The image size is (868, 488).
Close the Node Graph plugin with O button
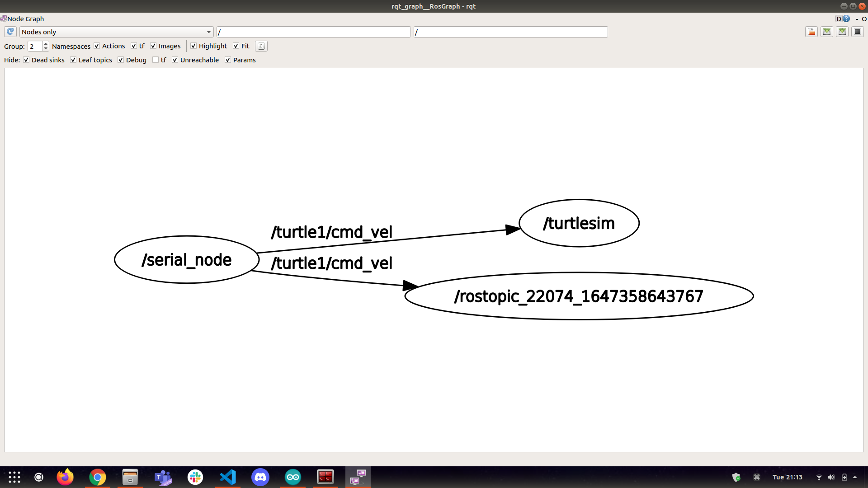coord(864,19)
